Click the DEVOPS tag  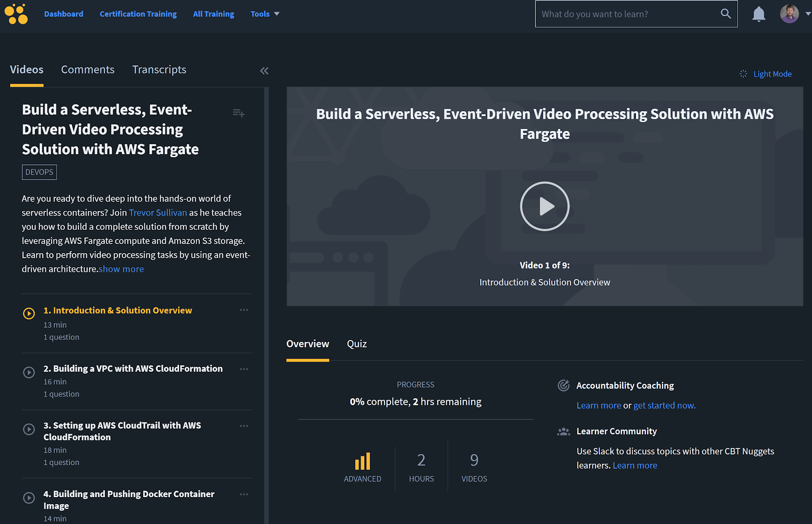click(x=39, y=172)
